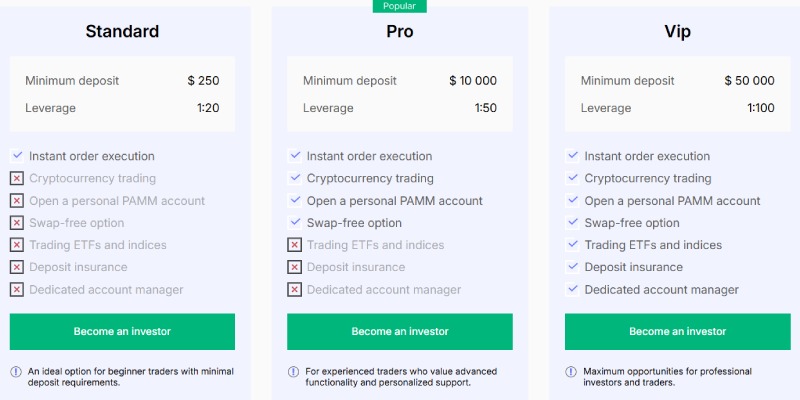This screenshot has height=400, width=800.
Task: Click Pro's Cryptocurrency trading checkmark
Action: (295, 178)
